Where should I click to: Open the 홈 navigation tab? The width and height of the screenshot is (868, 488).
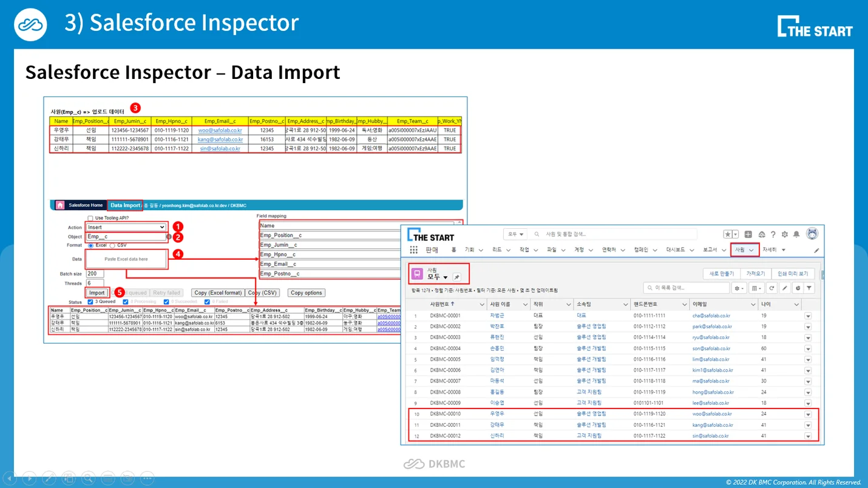453,249
